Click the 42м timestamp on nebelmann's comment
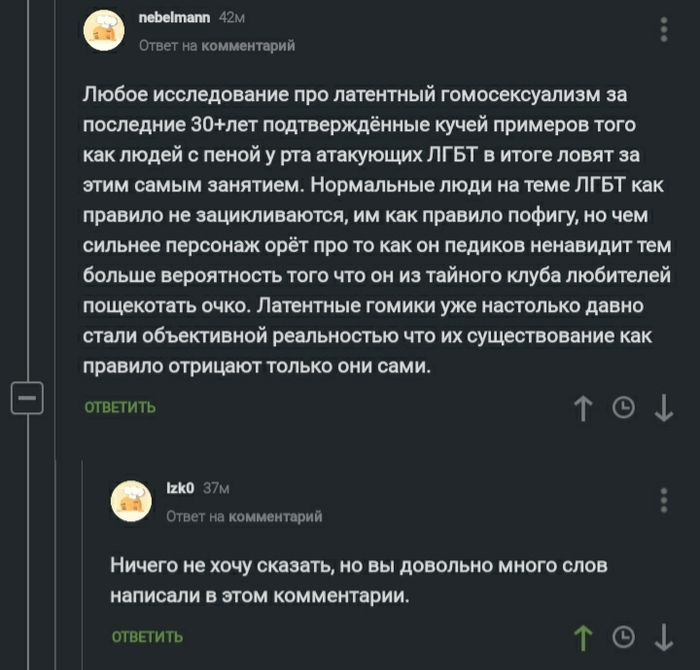This screenshot has width=700, height=670. (233, 18)
